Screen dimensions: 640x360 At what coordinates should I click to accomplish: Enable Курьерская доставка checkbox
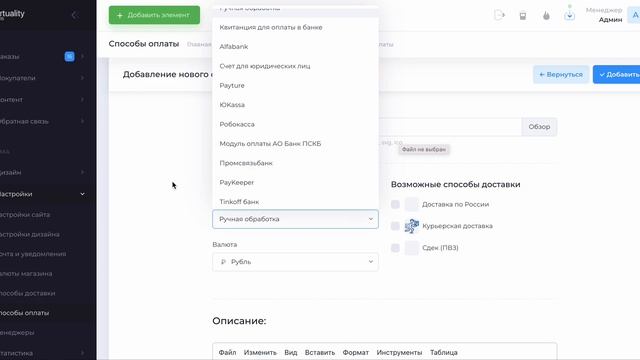click(x=395, y=226)
